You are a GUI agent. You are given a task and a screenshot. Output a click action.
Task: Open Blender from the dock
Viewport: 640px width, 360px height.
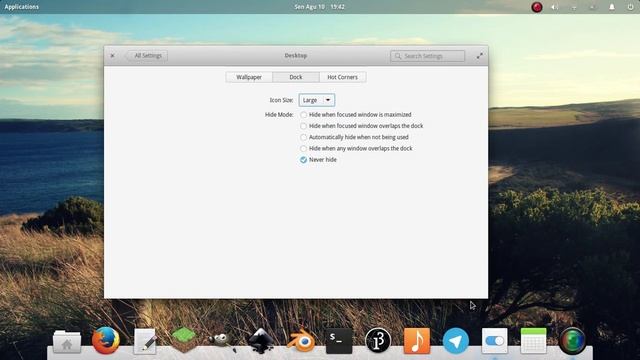[300, 341]
